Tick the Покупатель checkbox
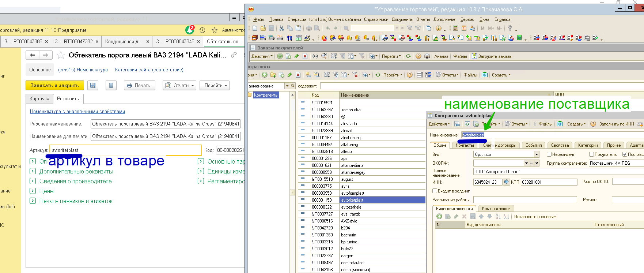 [x=591, y=154]
